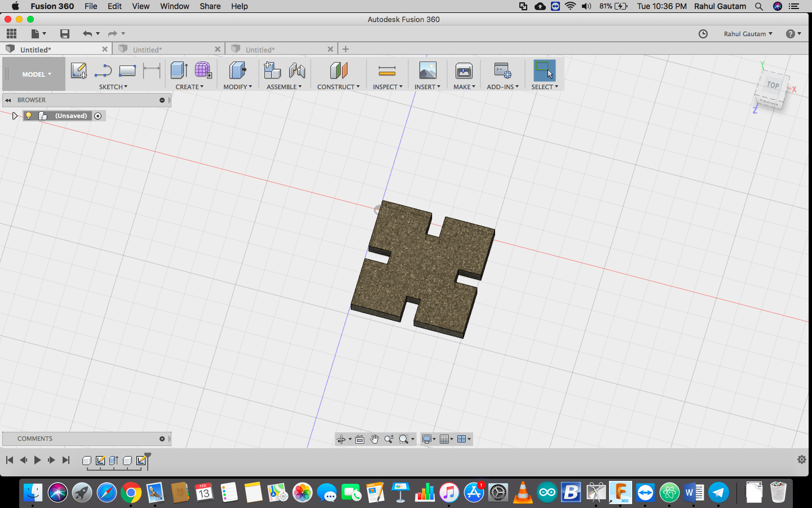Open the INSERT dropdown menu
The height and width of the screenshot is (508, 812).
coord(427,87)
